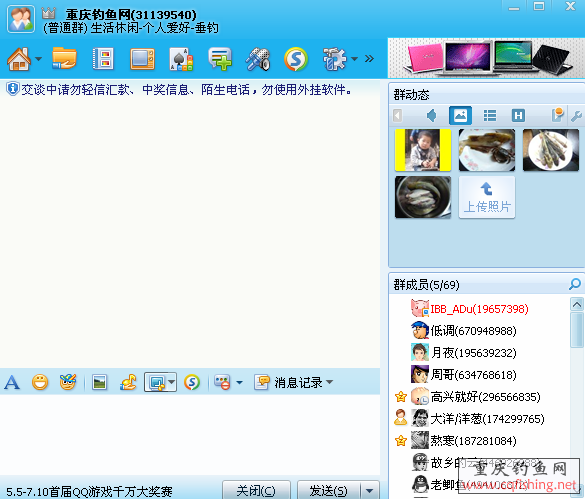
Task: Collapse the group dynamics panel with the left arrow
Action: 398,116
